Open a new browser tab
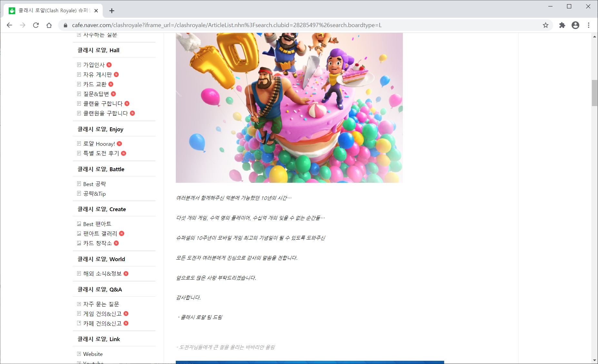598x364 pixels. pos(112,11)
